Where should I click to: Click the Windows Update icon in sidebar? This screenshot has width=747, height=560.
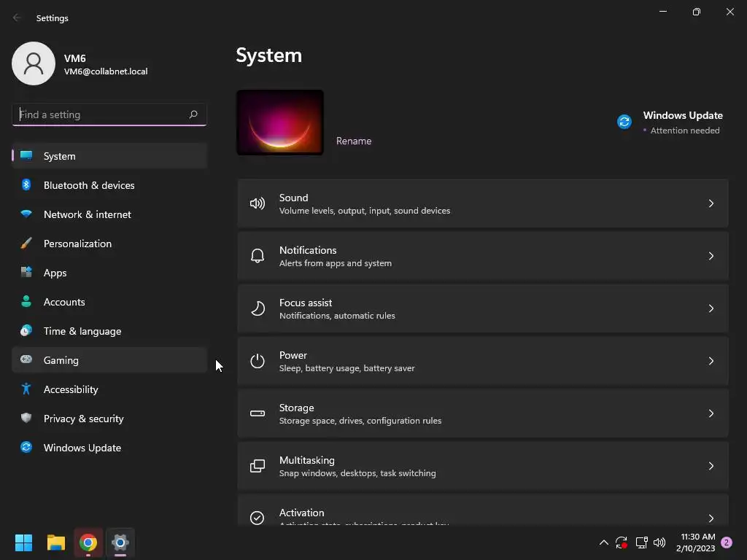point(26,447)
